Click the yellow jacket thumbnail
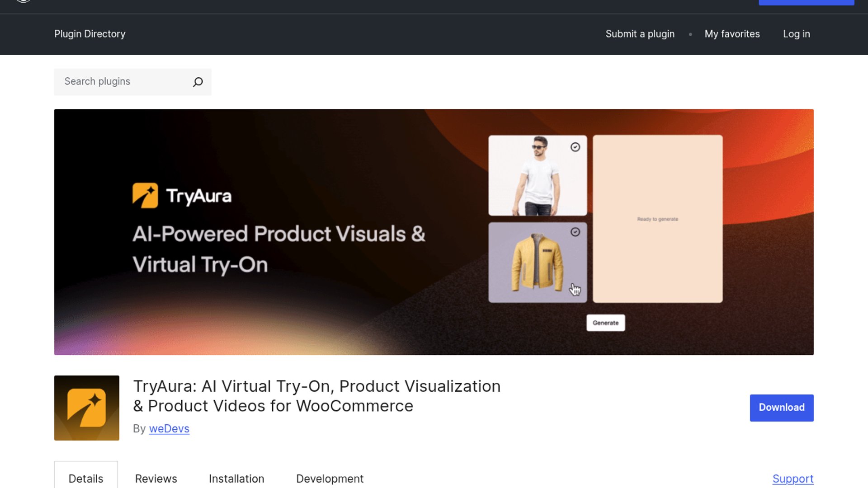This screenshot has height=488, width=868. (x=538, y=262)
